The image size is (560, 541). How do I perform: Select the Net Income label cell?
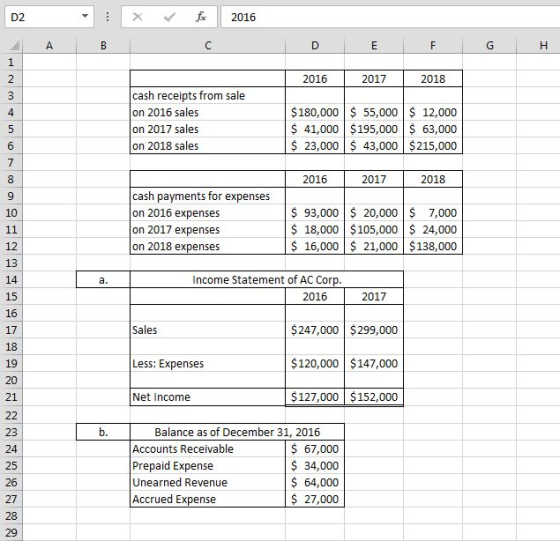coord(208,397)
